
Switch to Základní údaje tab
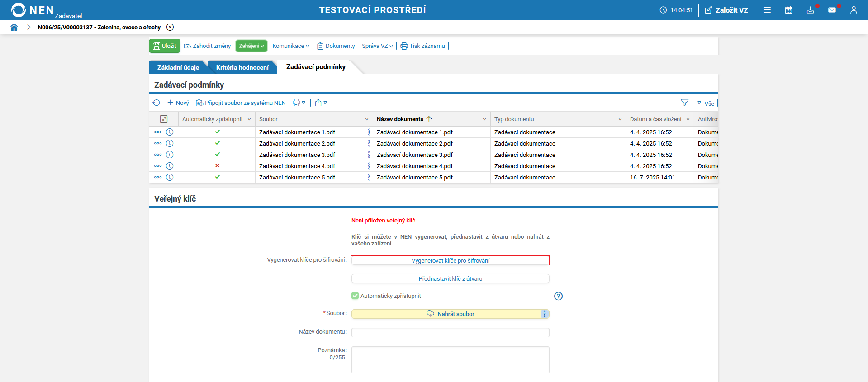[178, 67]
